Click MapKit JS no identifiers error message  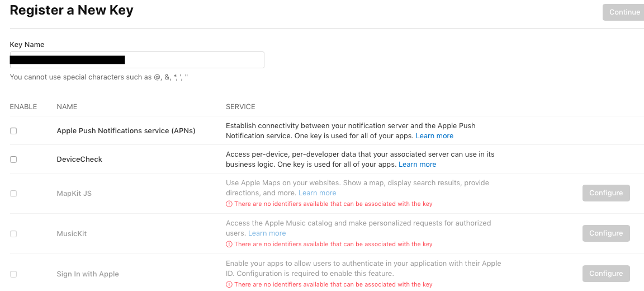[333, 204]
